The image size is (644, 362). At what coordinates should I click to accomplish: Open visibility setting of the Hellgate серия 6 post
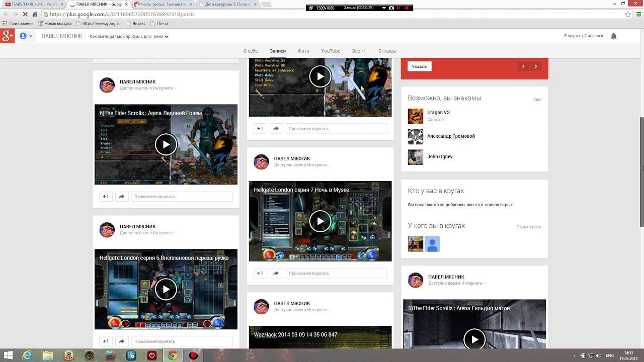(148, 233)
